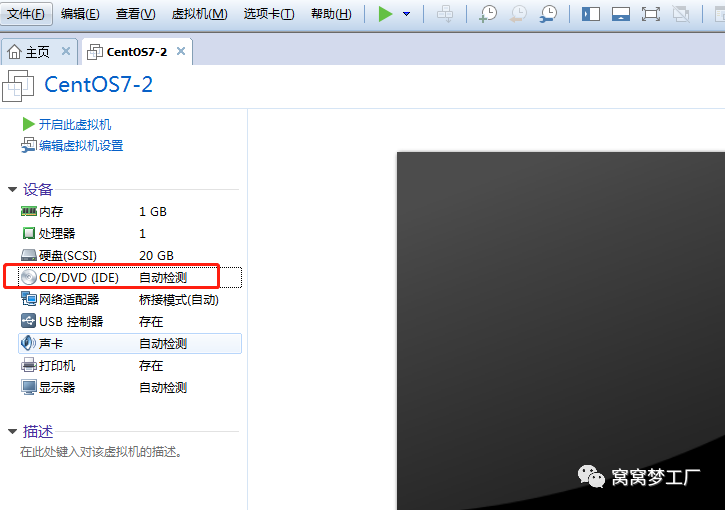Image resolution: width=725 pixels, height=510 pixels.
Task: Click the 在此处键入对该虚拟机的描述 field
Action: (x=101, y=452)
